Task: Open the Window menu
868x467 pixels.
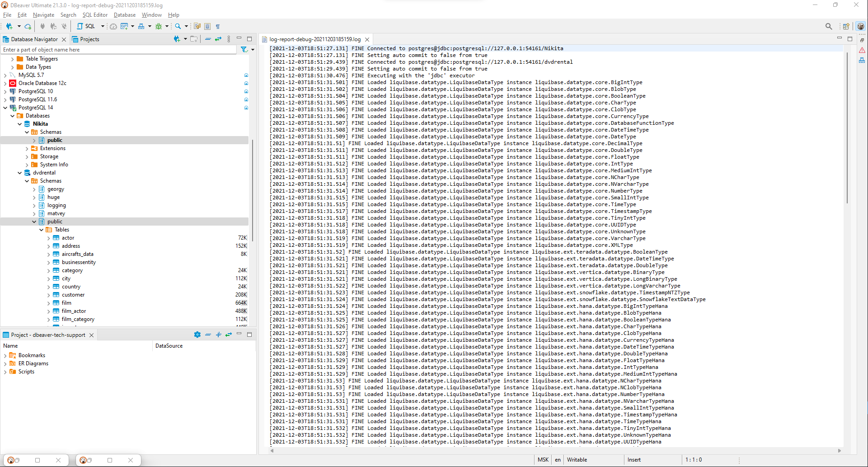Action: [x=151, y=15]
